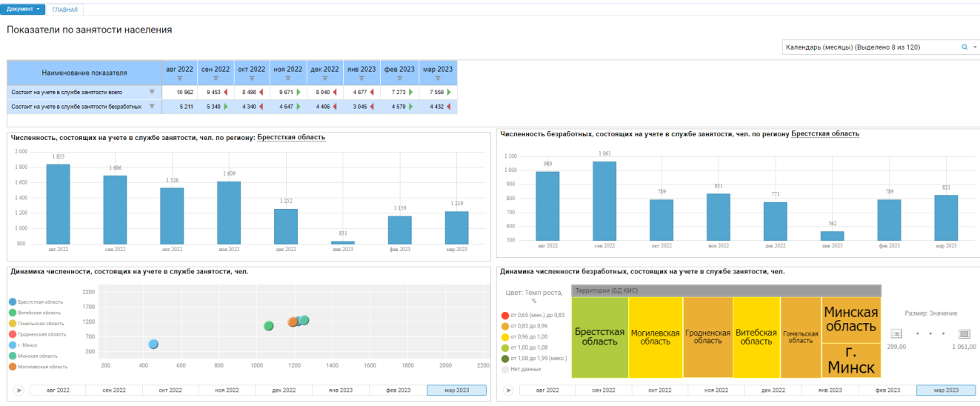Switch to the ГЛАВНАЯ tab
The height and width of the screenshot is (406, 980).
tap(65, 10)
